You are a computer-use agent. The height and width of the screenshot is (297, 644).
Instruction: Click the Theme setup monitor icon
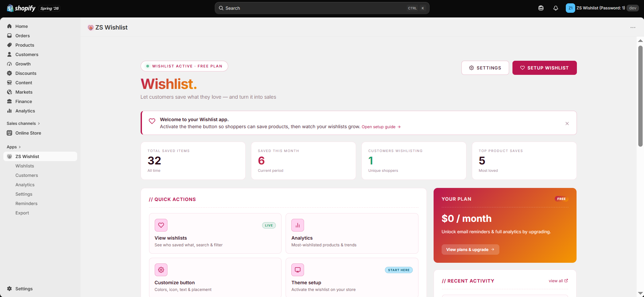[x=298, y=270]
